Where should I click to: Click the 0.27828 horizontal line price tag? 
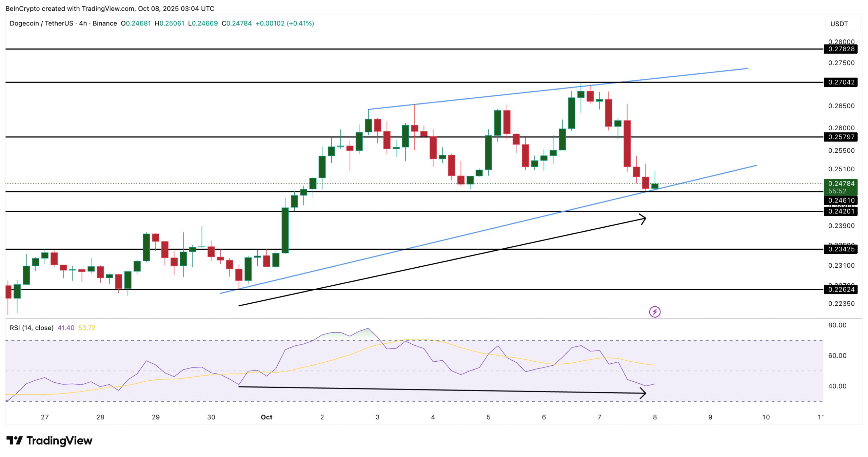(840, 49)
